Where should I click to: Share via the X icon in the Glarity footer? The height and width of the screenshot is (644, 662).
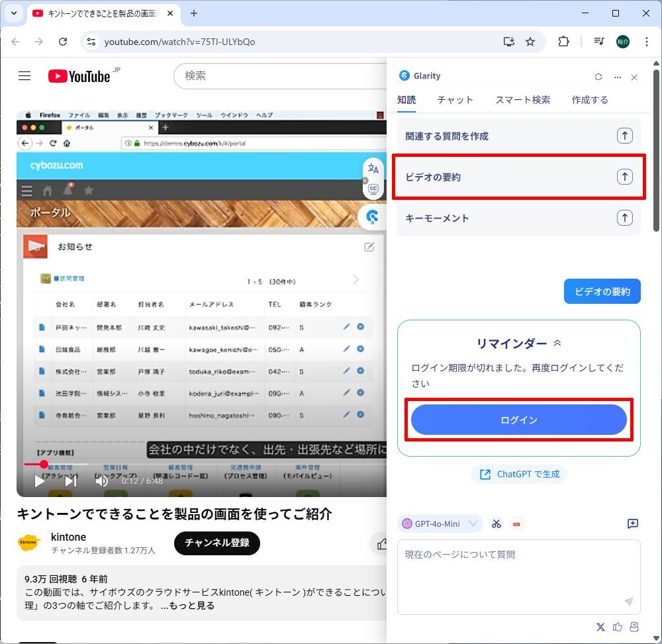click(x=600, y=627)
